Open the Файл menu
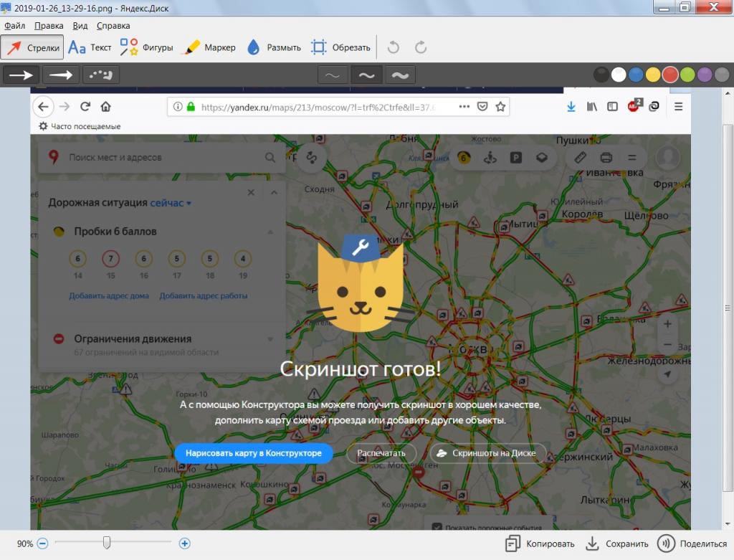This screenshot has width=734, height=560. pos(14,26)
